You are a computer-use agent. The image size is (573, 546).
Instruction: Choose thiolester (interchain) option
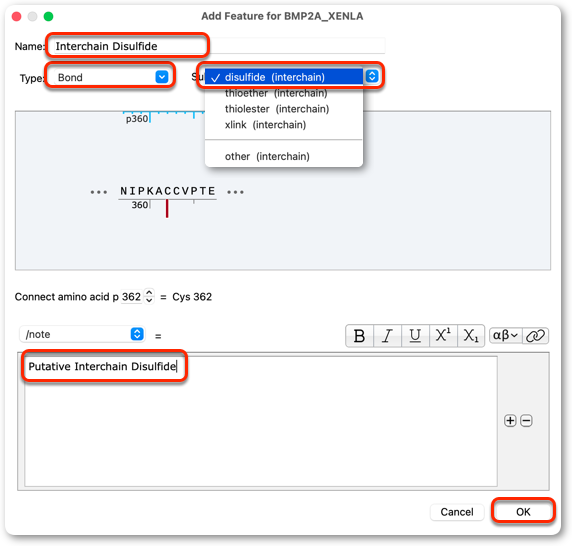coord(277,109)
